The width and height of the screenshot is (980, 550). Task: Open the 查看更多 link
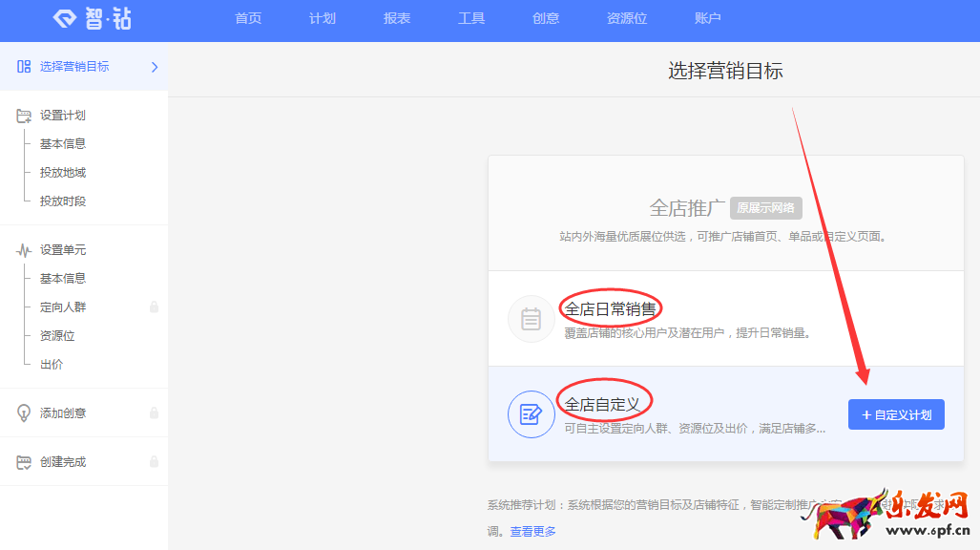coord(532,531)
